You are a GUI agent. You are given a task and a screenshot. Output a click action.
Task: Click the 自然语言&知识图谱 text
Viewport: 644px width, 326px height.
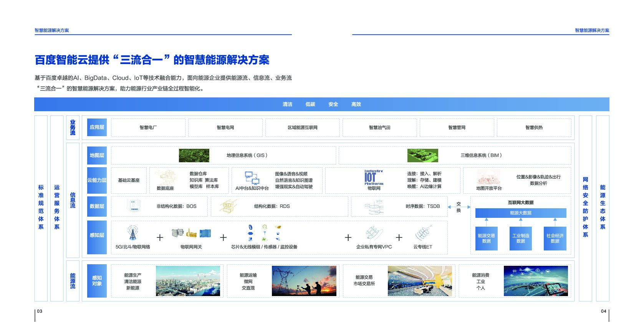coord(294,180)
